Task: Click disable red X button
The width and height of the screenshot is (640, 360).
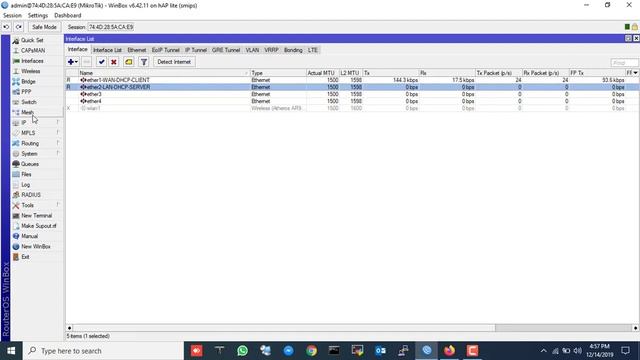Action: 114,62
